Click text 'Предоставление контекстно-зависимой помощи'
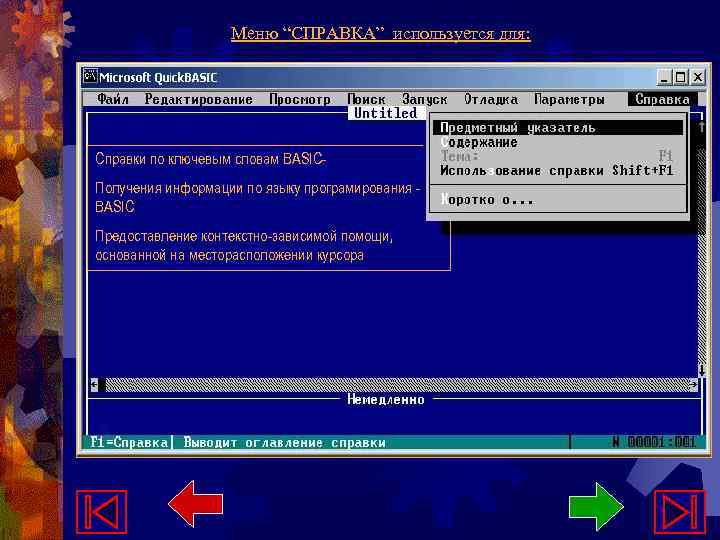This screenshot has width=720, height=540. coord(244,236)
